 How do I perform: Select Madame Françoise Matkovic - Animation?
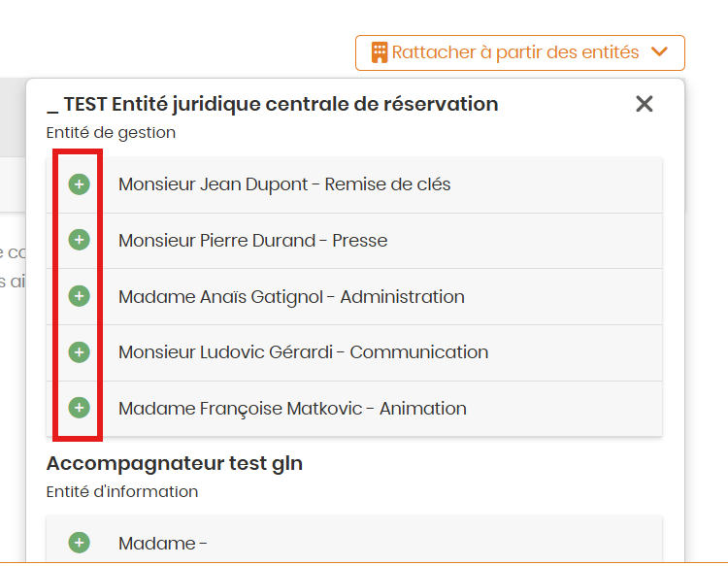(292, 409)
